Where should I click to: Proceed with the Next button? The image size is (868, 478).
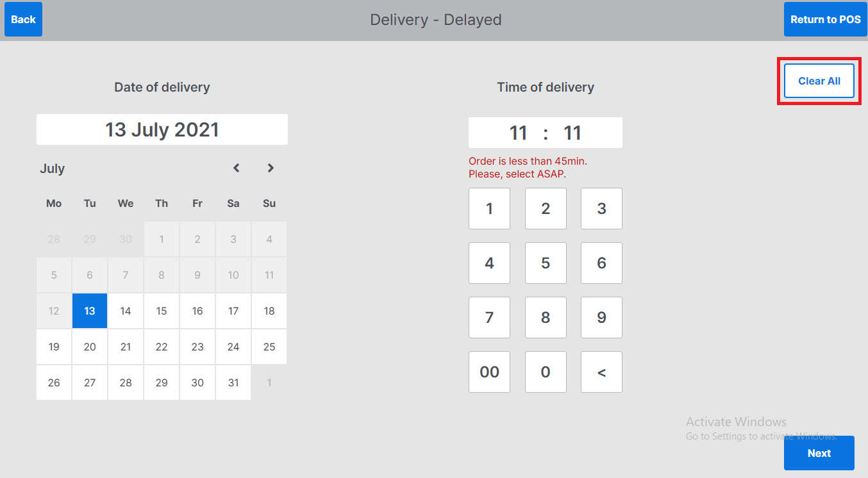click(x=819, y=453)
